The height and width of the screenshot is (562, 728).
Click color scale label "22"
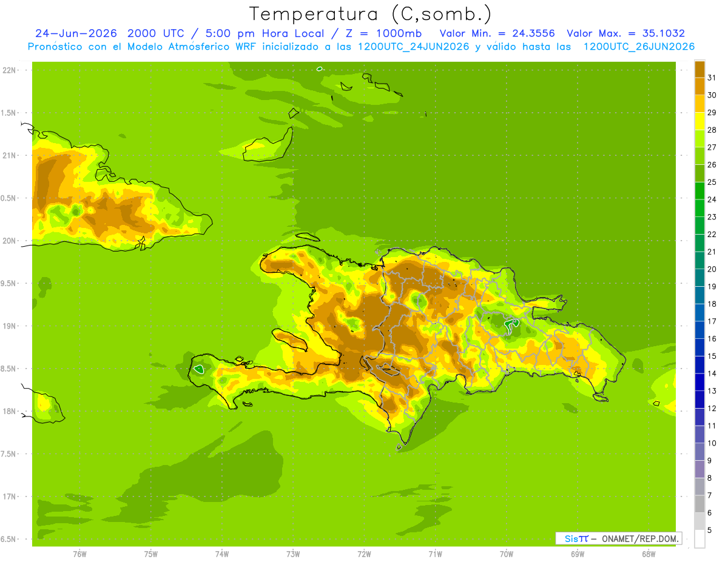point(712,234)
